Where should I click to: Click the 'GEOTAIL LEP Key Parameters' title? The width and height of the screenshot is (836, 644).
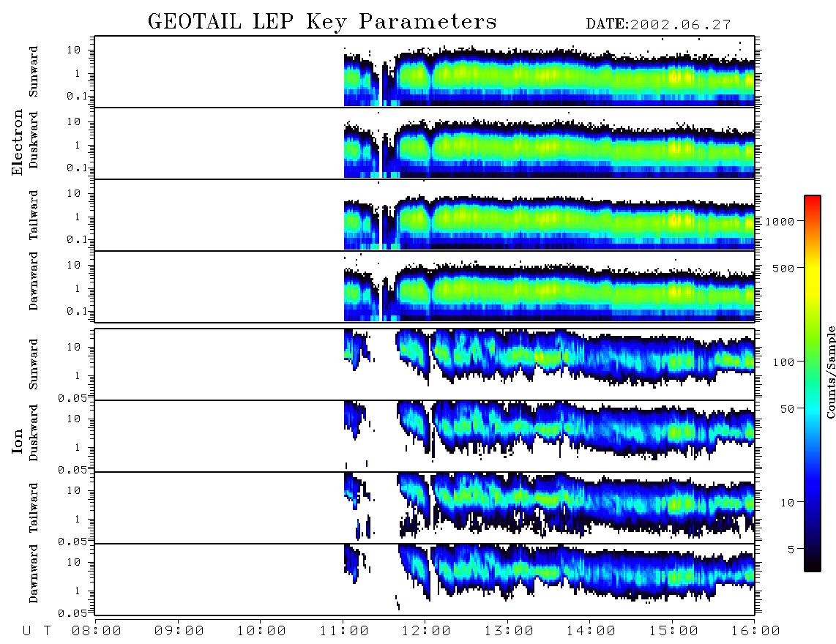click(x=322, y=22)
